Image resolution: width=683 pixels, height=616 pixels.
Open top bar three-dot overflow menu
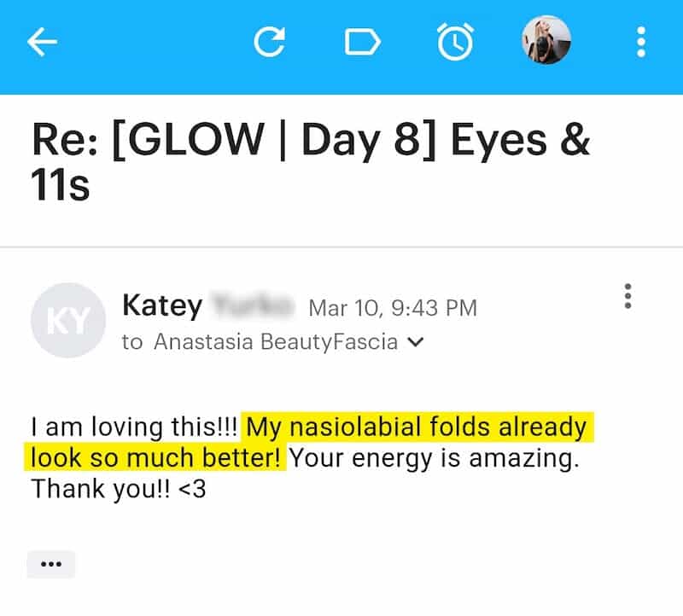(640, 42)
